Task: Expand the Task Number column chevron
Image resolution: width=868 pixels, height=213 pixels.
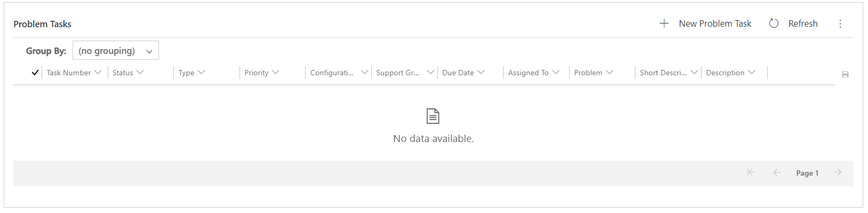Action: coord(98,72)
